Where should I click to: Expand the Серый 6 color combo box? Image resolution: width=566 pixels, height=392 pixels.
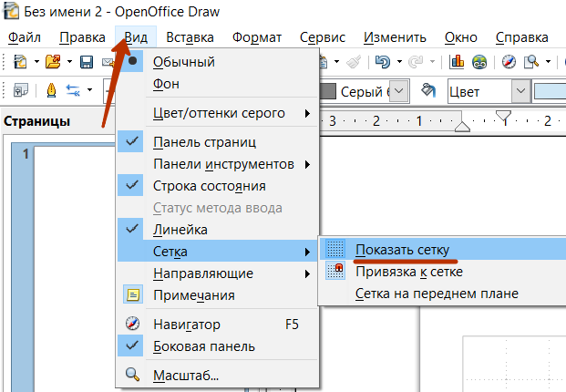[x=399, y=91]
